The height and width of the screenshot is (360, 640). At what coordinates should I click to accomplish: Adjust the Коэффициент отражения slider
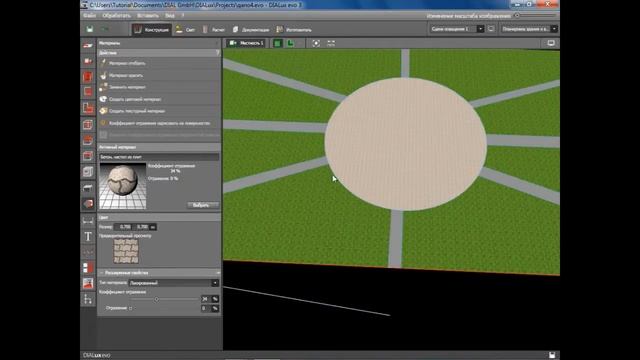coord(164,299)
